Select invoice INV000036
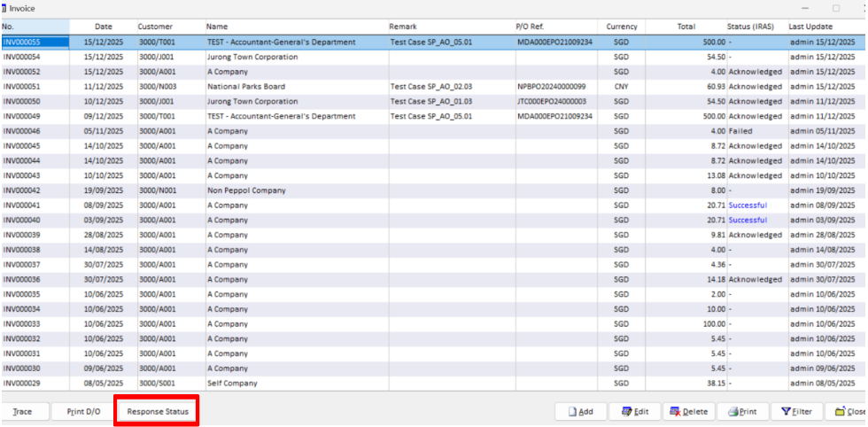868x427 pixels. (x=433, y=280)
